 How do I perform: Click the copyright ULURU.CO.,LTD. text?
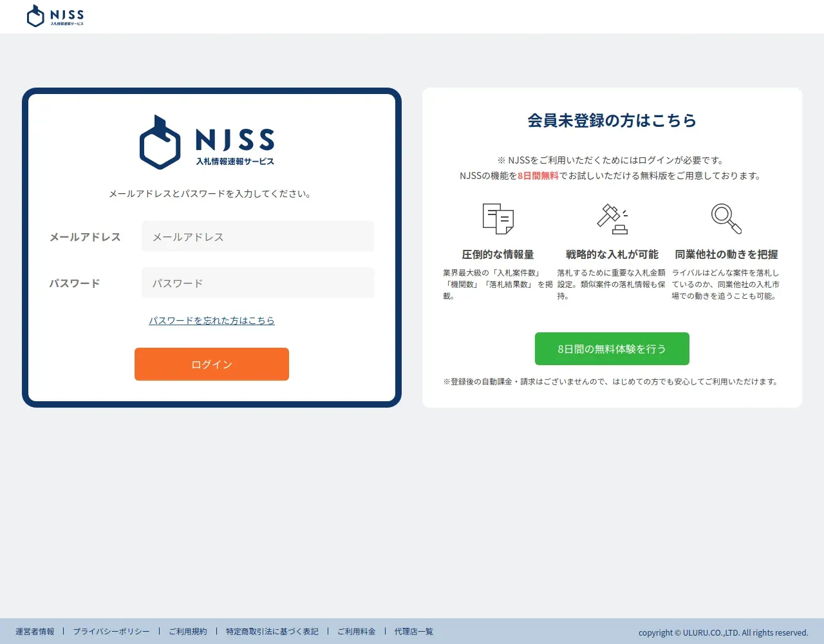point(724,632)
